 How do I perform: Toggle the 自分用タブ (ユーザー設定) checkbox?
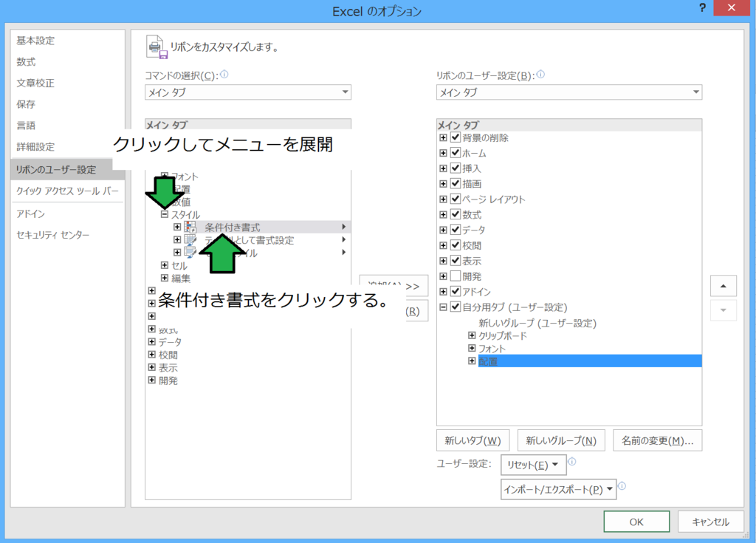(x=456, y=307)
